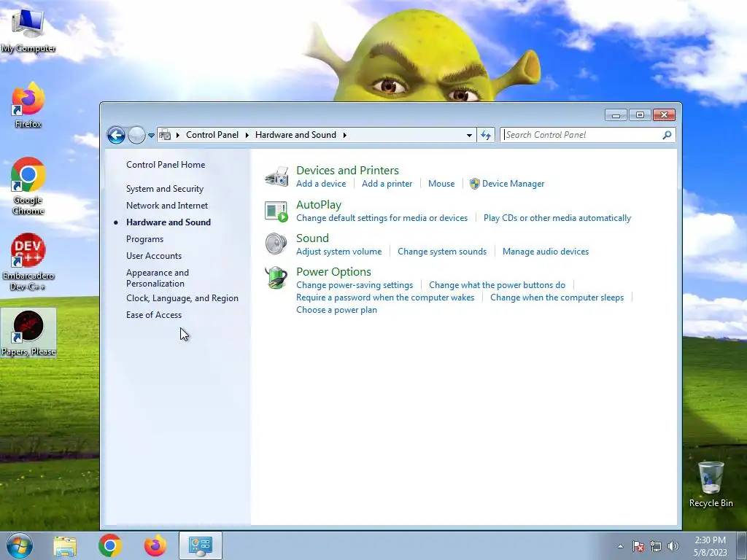747x560 pixels.
Task: Open Appearance and Personalization in sidebar
Action: (x=158, y=278)
